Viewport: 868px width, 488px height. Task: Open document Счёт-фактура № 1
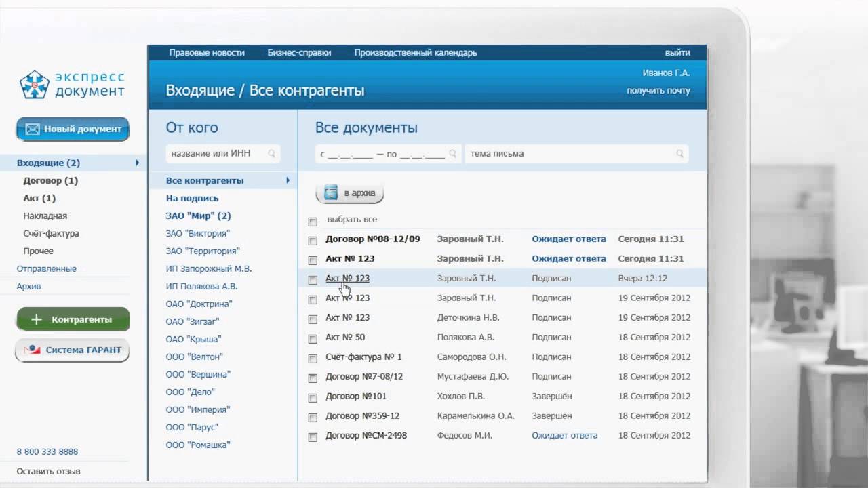point(363,357)
